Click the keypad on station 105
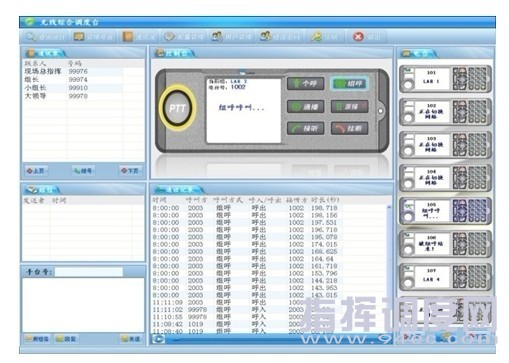 tap(477, 211)
